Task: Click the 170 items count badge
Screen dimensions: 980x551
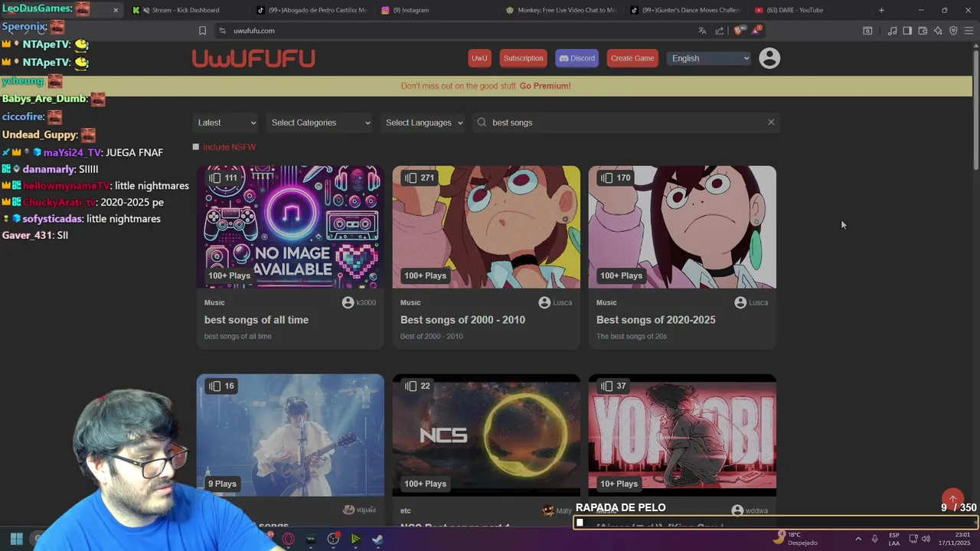Action: 616,178
